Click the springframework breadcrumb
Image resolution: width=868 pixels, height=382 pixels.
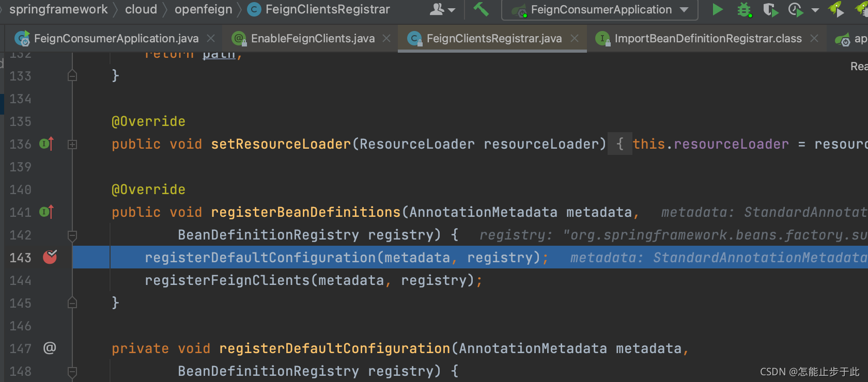coord(58,9)
